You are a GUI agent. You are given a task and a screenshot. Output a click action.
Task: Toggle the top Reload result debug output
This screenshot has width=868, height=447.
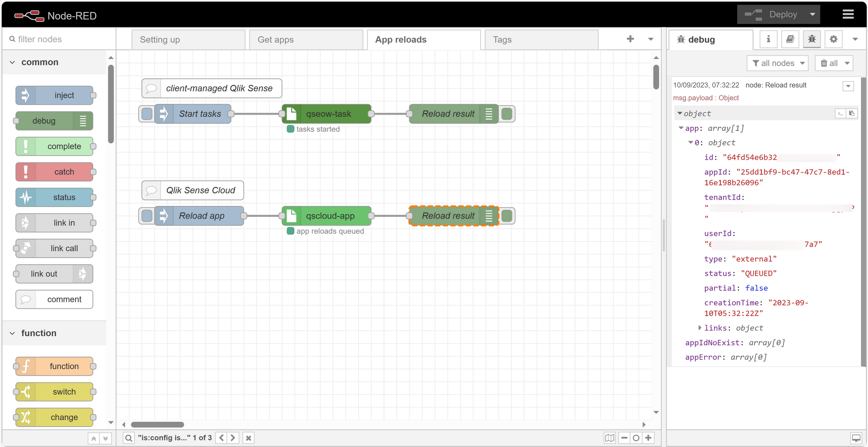[506, 114]
